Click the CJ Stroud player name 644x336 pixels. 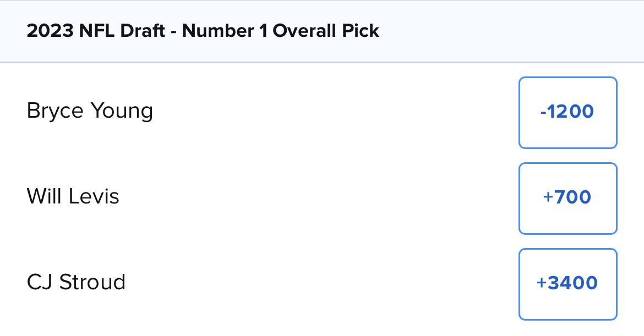click(76, 282)
